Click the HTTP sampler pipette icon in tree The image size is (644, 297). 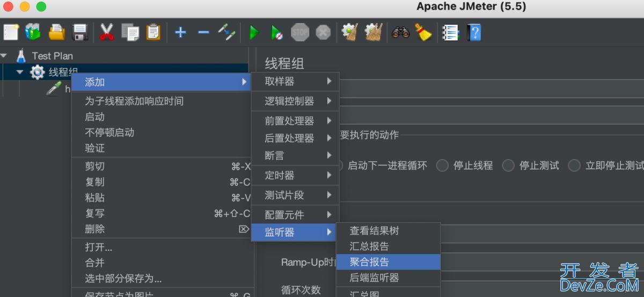click(54, 89)
